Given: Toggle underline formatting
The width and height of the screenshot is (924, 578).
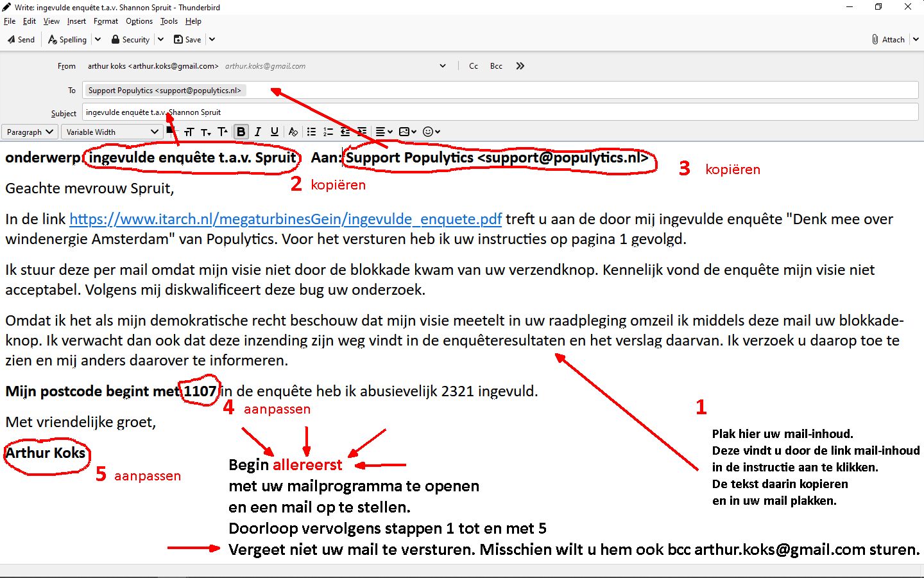Looking at the screenshot, I should tap(275, 132).
